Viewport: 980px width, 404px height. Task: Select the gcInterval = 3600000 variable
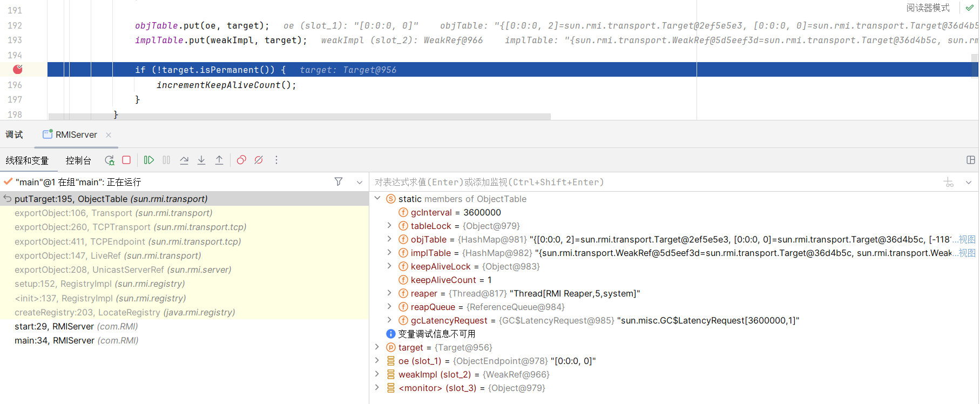coord(456,212)
